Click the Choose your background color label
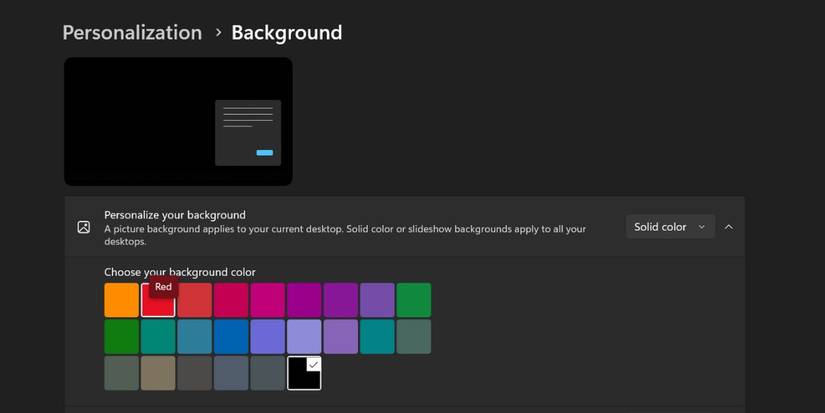 [180, 272]
